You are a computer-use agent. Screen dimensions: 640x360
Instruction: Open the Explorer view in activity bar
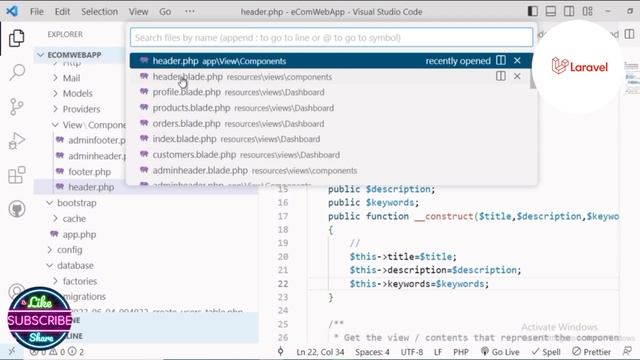pyautogui.click(x=17, y=38)
